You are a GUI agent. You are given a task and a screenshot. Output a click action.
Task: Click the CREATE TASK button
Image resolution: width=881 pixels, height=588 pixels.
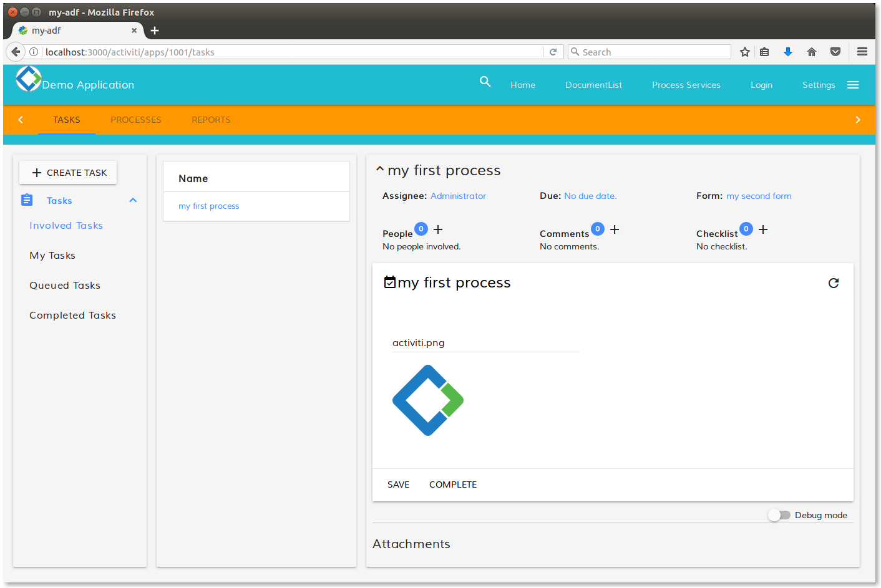pos(68,173)
